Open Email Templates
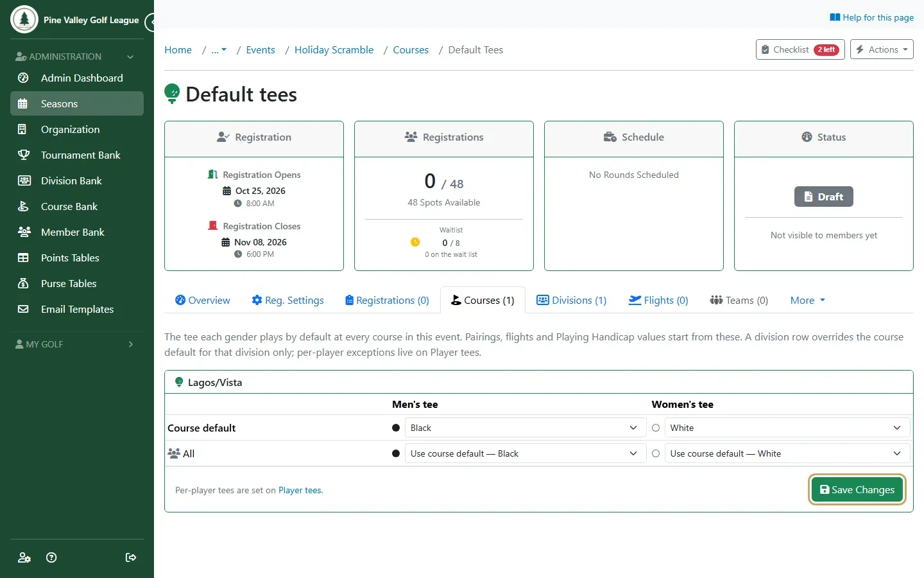Viewport: 924px width, 578px height. (77, 309)
